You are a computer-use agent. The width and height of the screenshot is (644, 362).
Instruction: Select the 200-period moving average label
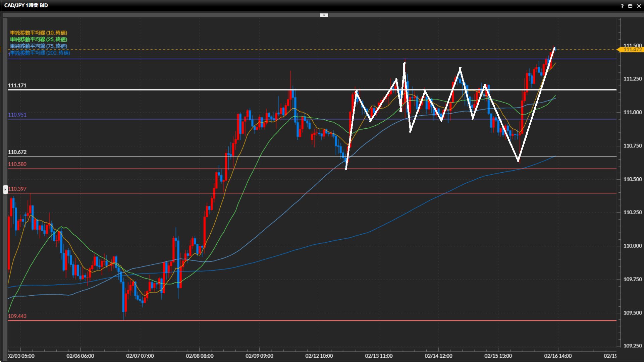pyautogui.click(x=40, y=53)
